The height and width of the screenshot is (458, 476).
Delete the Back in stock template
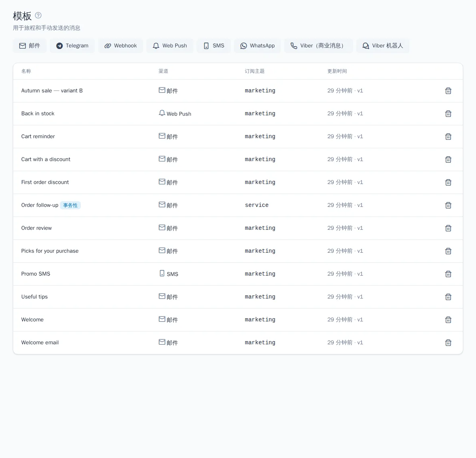[x=448, y=114]
